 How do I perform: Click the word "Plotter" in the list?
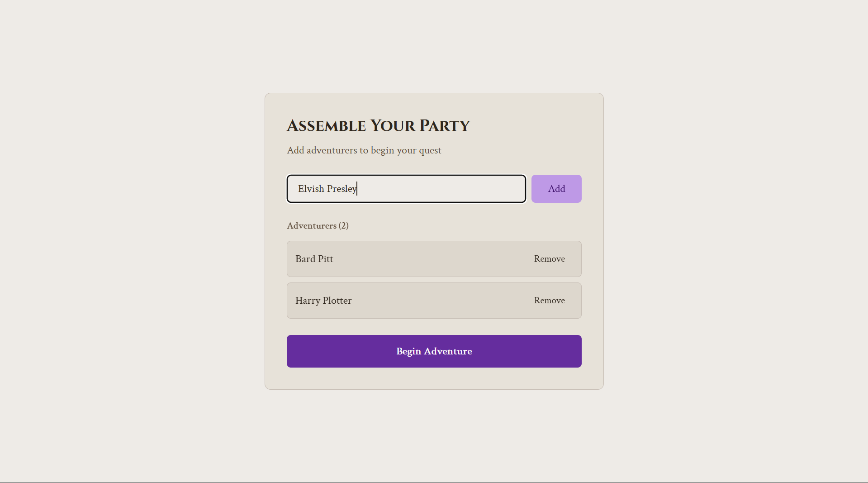click(x=337, y=301)
